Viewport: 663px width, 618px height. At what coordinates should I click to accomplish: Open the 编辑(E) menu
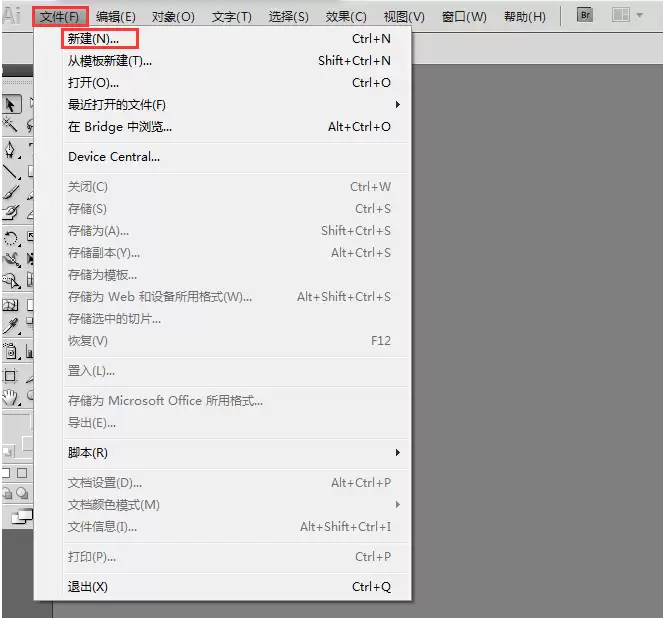(x=115, y=16)
